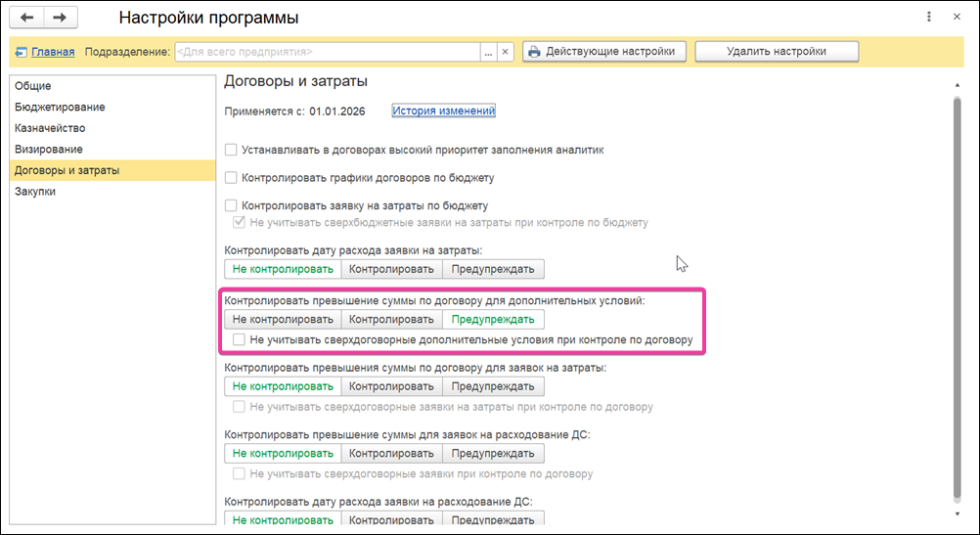Screen dimensions: 980x535
Task: Click printer icon on Действующие настройки
Action: tap(534, 52)
